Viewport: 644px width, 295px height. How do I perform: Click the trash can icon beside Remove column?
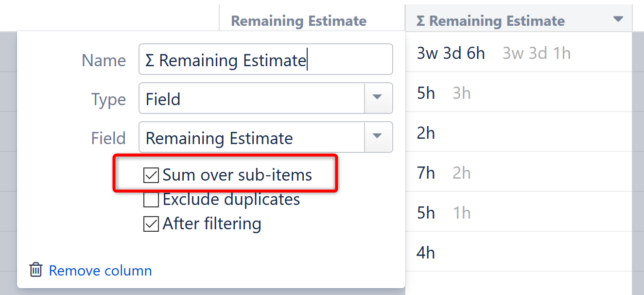[36, 270]
